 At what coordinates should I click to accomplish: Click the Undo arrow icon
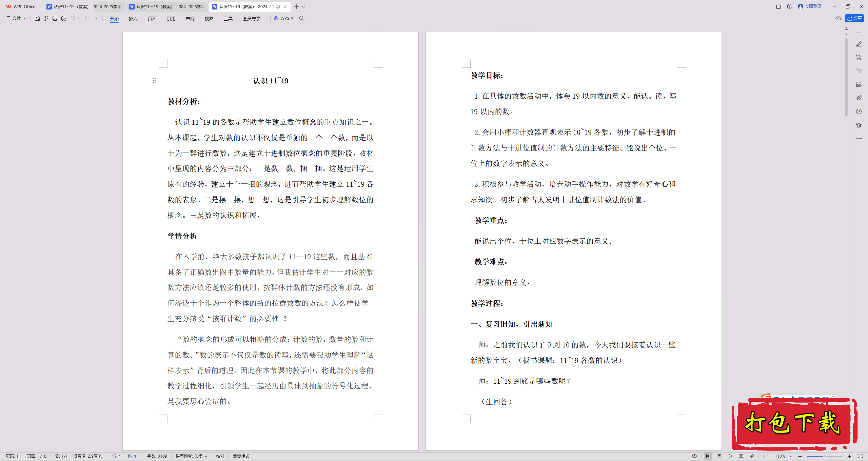pos(73,18)
